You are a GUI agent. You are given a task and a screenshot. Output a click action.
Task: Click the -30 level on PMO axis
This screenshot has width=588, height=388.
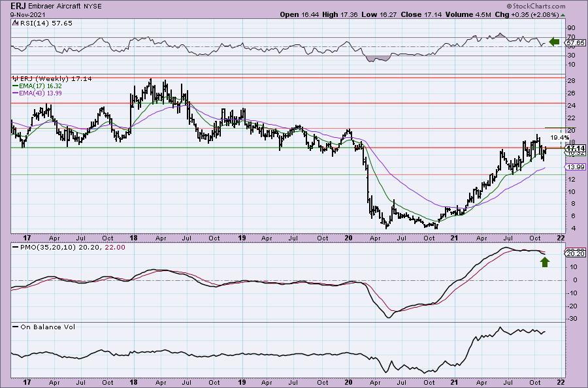572,319
